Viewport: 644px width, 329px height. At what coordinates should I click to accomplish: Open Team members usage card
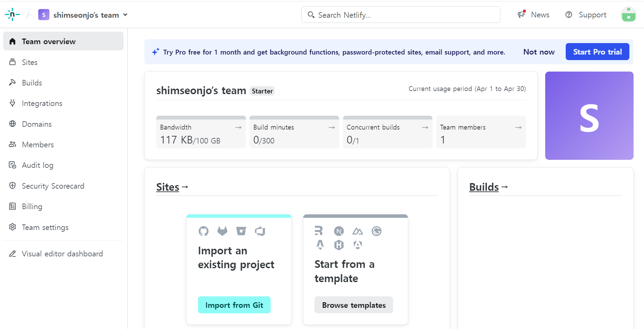[481, 132]
